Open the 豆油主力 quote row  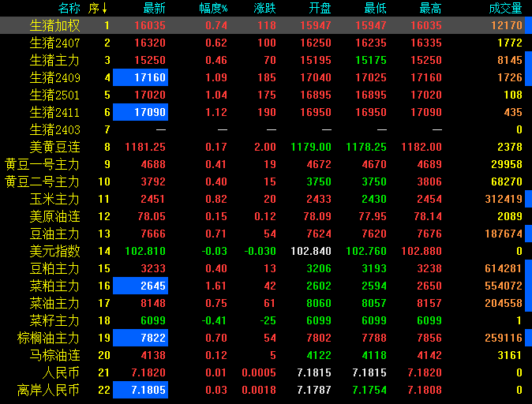266,234
